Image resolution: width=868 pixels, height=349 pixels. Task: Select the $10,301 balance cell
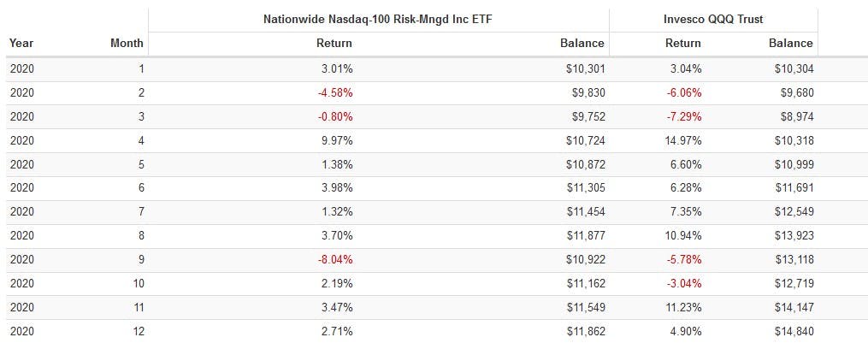[x=585, y=68]
